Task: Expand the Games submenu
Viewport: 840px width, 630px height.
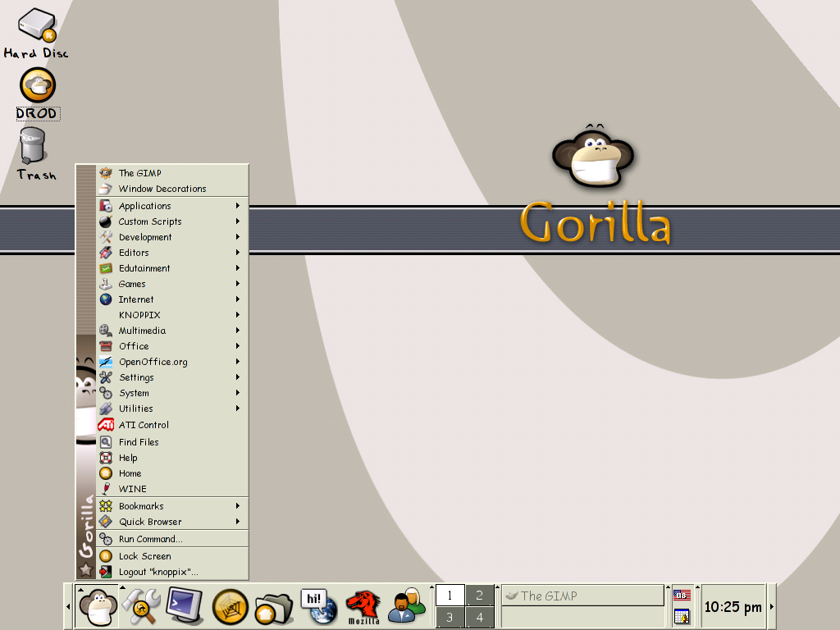Action: (172, 284)
